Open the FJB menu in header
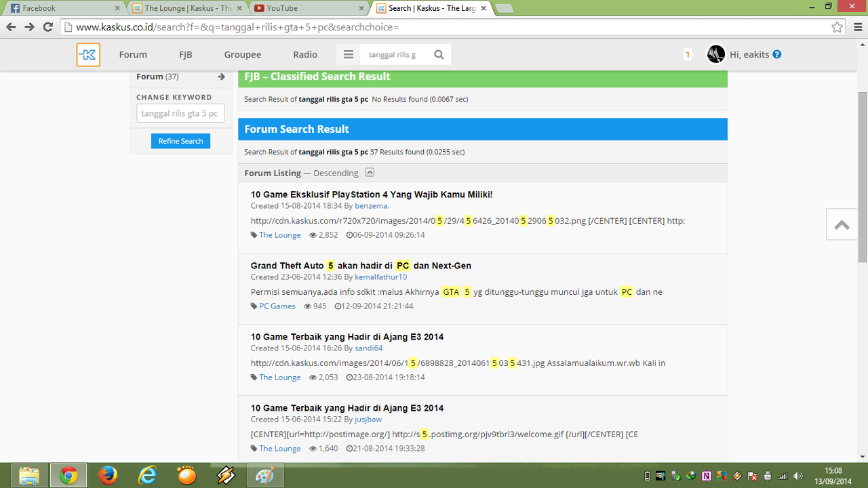The image size is (868, 488). (x=186, y=55)
